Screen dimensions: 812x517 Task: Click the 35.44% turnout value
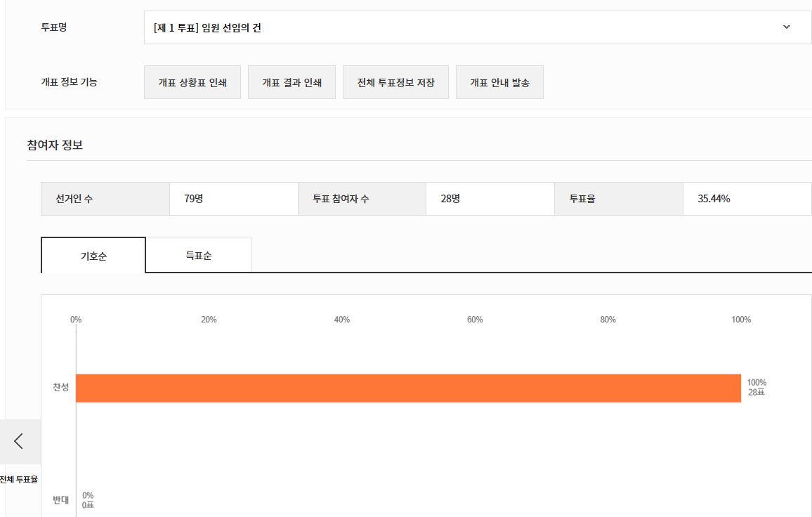click(714, 199)
